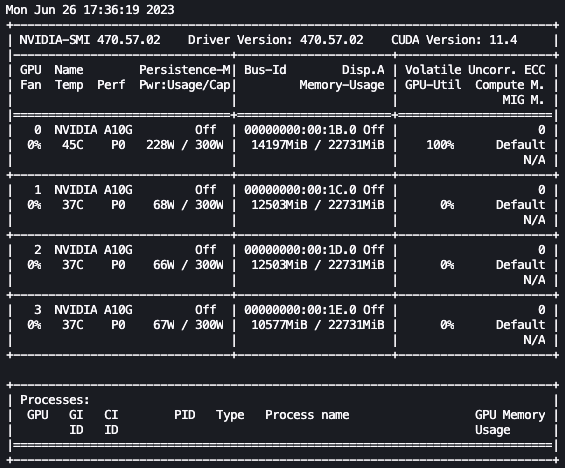Click the "66W / 300W" power reading
The height and width of the screenshot is (468, 565).
click(188, 265)
